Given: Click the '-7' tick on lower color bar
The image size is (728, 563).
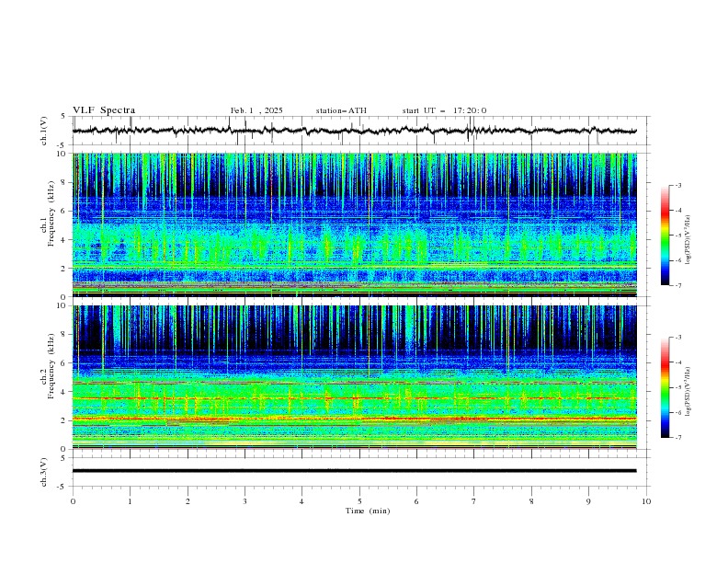Looking at the screenshot, I should pyautogui.click(x=677, y=438).
